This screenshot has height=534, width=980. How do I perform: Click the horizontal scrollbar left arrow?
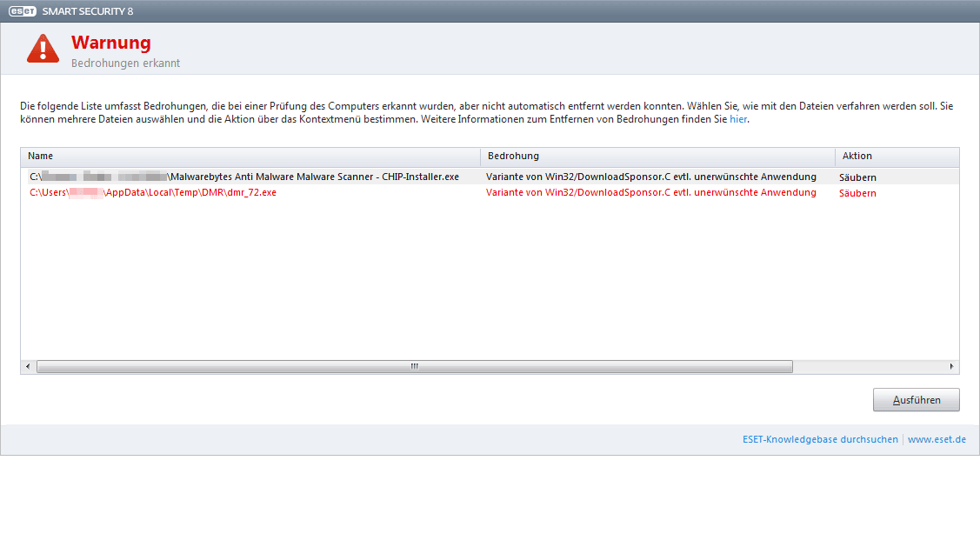coord(28,367)
